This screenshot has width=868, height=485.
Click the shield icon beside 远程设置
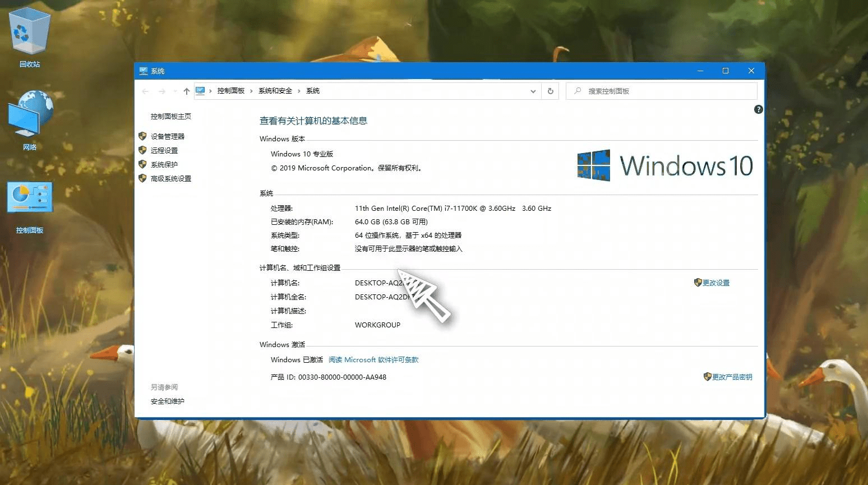(142, 150)
